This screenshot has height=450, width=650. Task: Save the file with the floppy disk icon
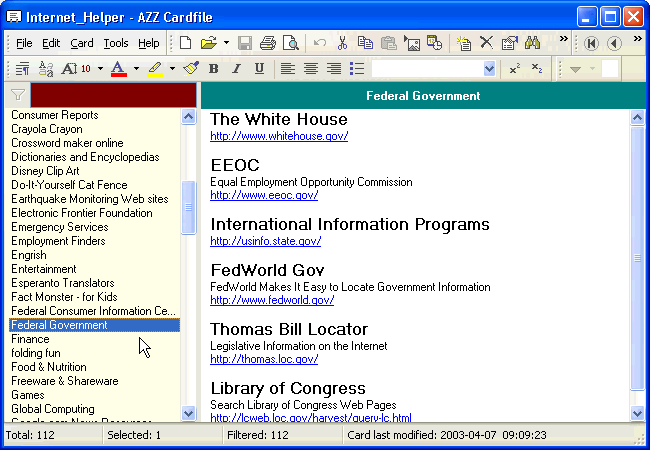click(245, 43)
